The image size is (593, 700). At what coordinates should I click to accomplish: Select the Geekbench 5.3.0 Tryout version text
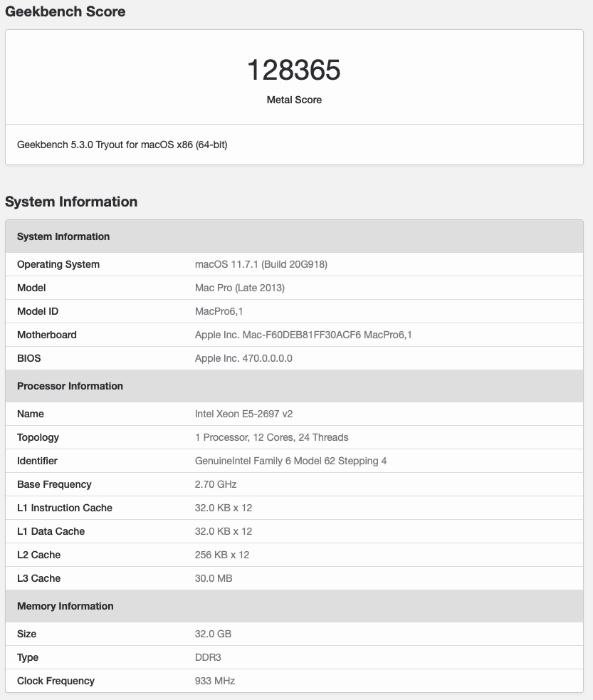(122, 145)
